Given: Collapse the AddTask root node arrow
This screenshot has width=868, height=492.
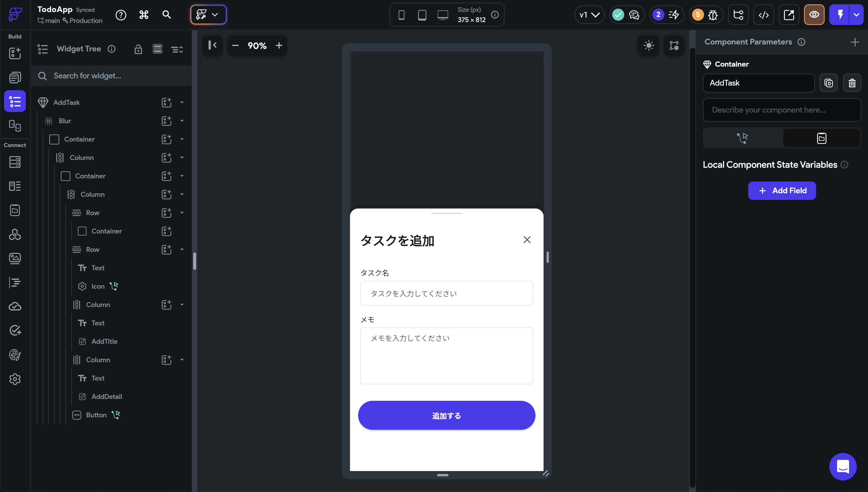Looking at the screenshot, I should tap(182, 102).
